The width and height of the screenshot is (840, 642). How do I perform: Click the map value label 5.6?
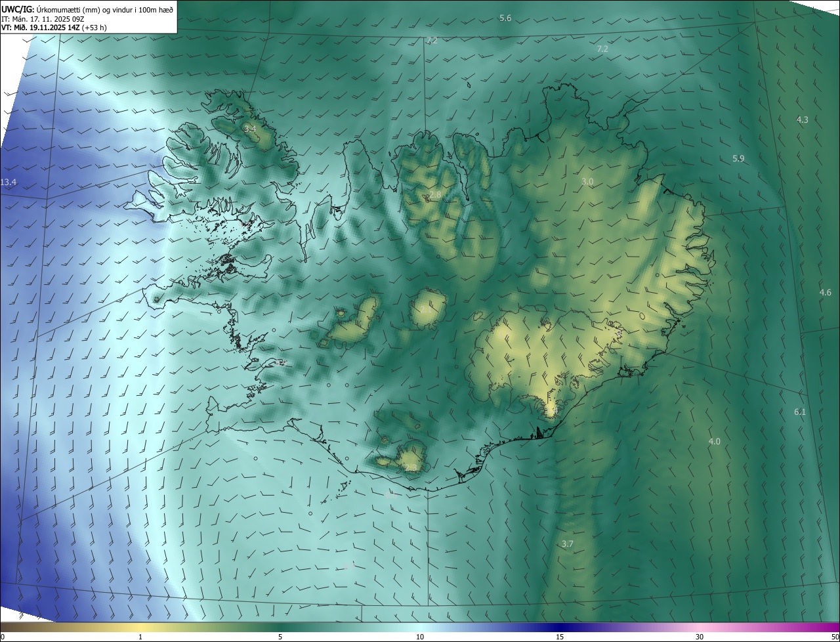pos(505,18)
